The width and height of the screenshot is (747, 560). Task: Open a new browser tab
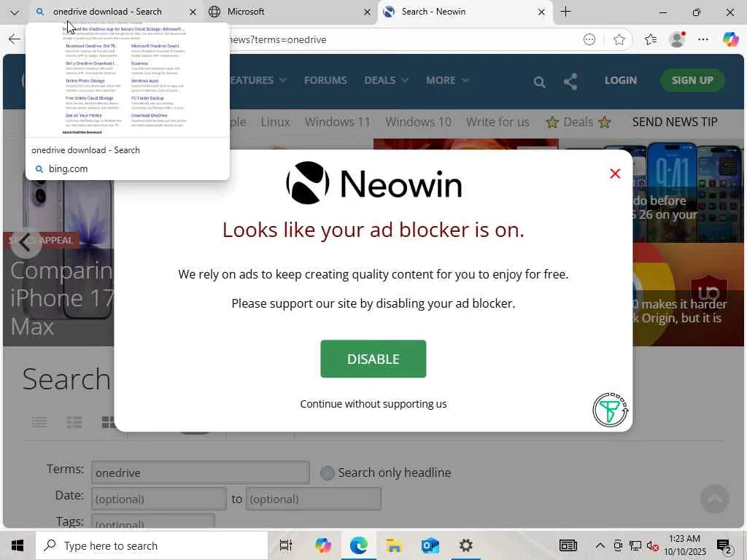565,12
